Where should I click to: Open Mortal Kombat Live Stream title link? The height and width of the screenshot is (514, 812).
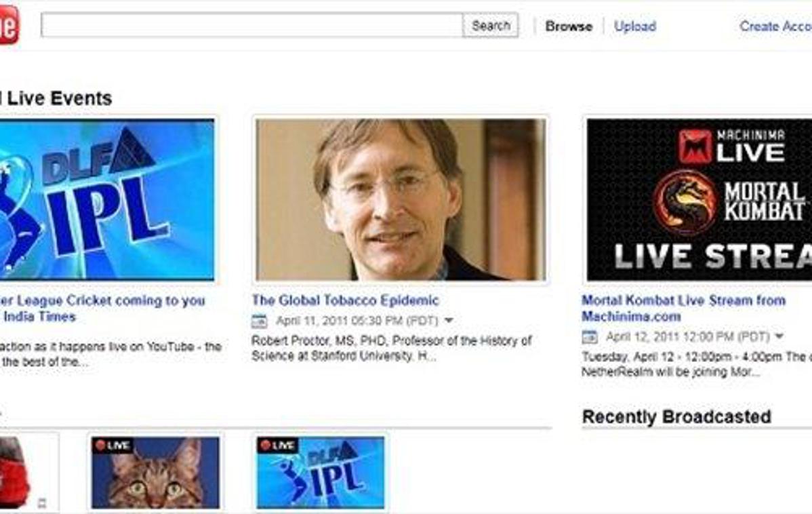(683, 309)
